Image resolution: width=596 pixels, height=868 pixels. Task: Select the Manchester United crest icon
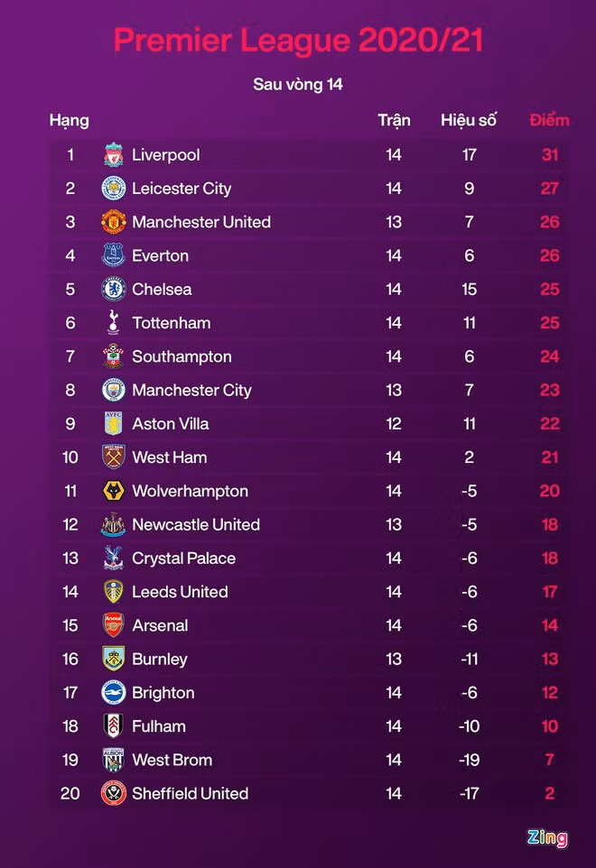(113, 222)
